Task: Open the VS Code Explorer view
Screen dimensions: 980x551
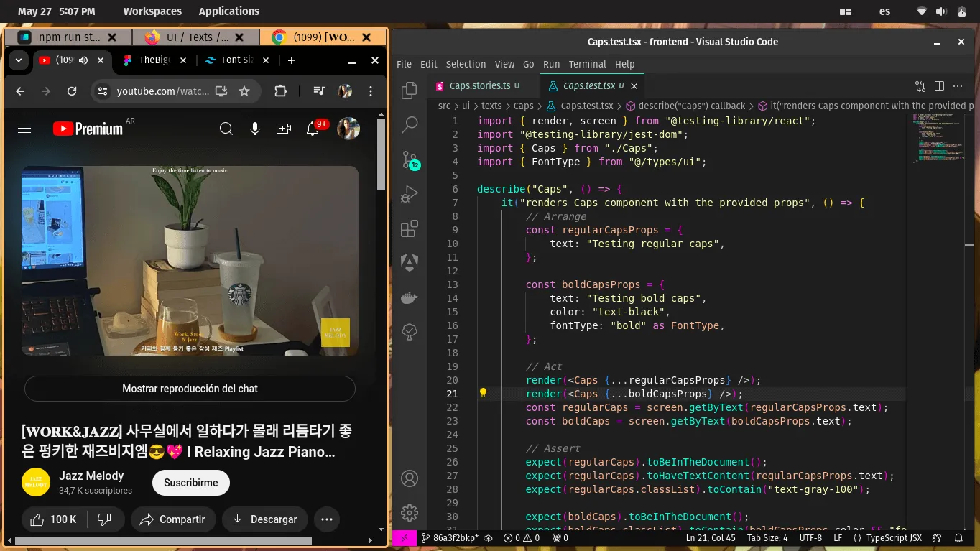Action: click(x=410, y=91)
